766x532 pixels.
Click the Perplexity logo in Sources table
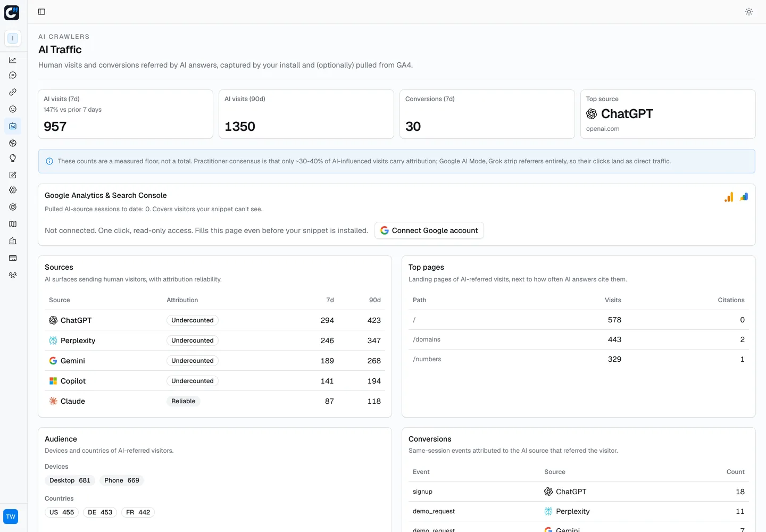tap(53, 340)
